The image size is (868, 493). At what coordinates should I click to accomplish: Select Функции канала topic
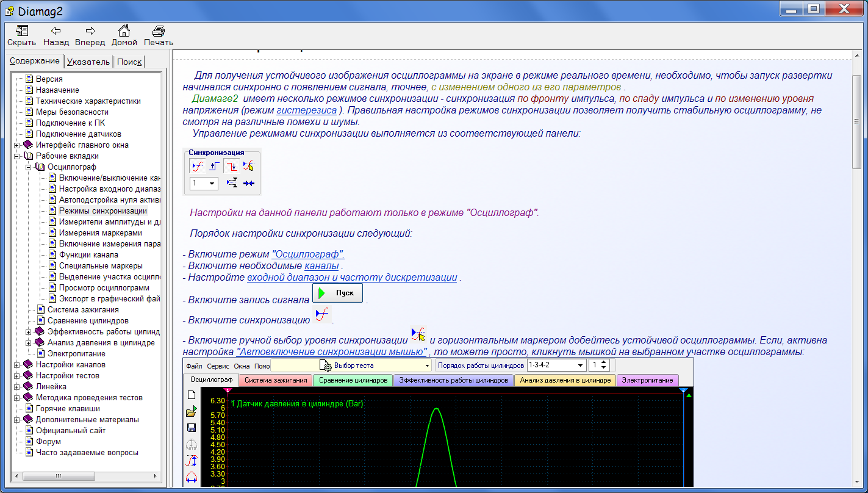88,255
